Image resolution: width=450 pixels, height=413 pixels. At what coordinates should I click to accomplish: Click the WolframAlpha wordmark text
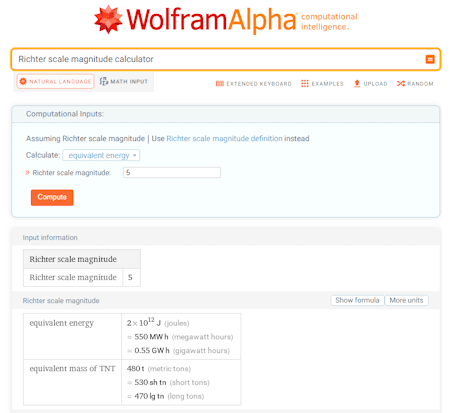211,20
